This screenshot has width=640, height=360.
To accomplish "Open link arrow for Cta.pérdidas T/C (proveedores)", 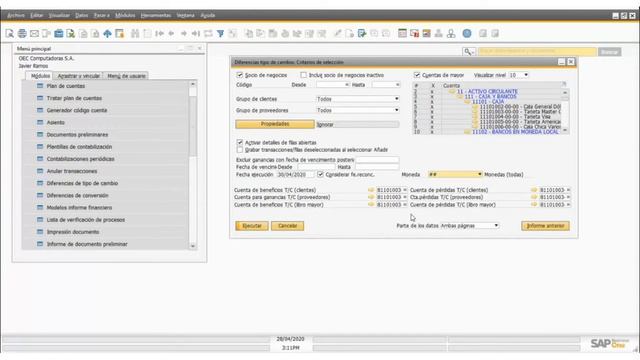I will [x=534, y=197].
